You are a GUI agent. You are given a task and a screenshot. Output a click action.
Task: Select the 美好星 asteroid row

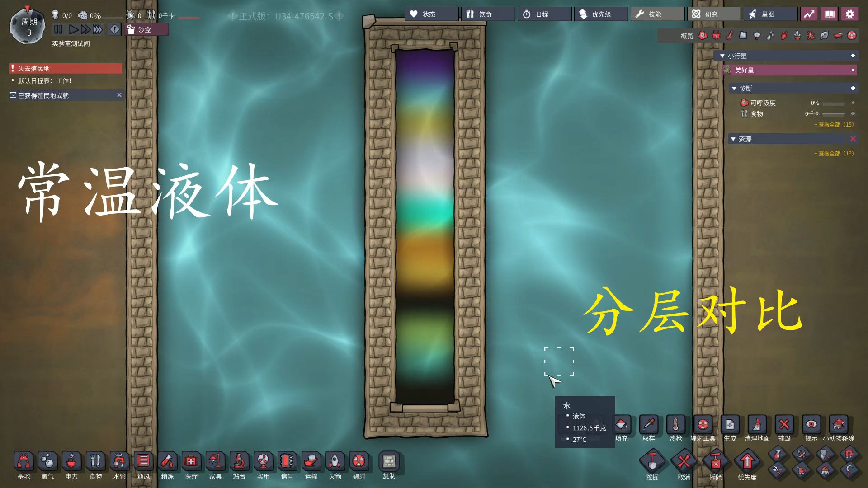point(789,70)
